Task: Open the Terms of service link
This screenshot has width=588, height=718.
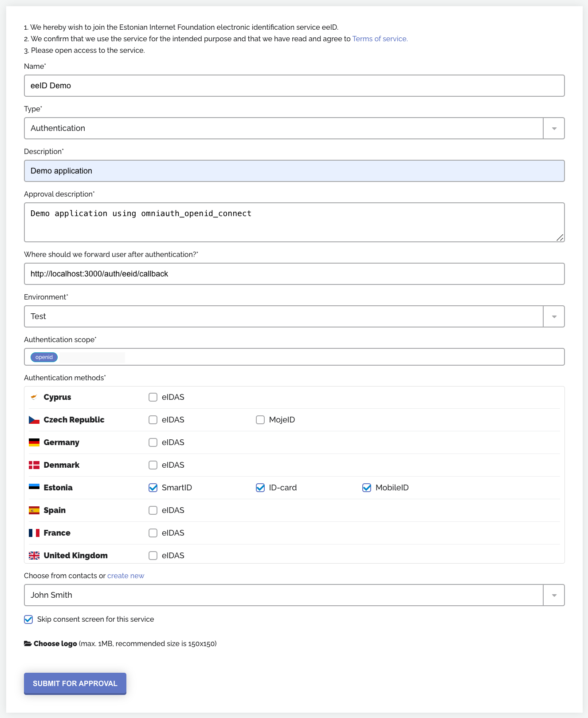Action: (x=380, y=39)
